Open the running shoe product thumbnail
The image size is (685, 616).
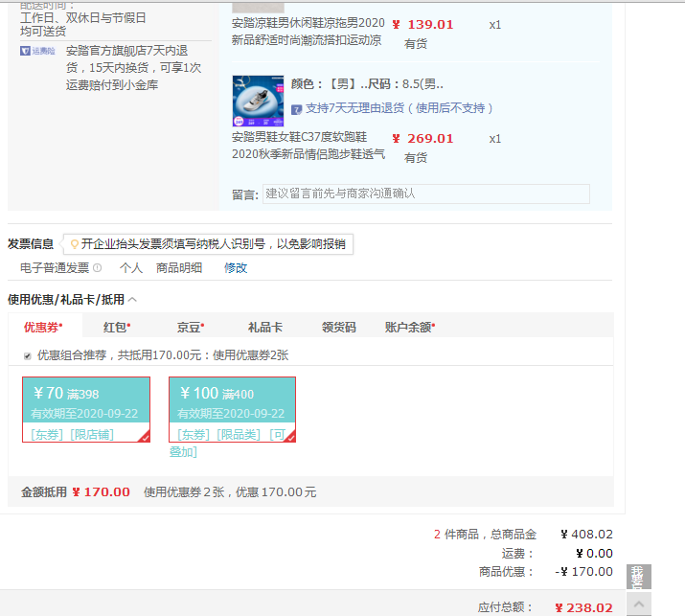258,101
